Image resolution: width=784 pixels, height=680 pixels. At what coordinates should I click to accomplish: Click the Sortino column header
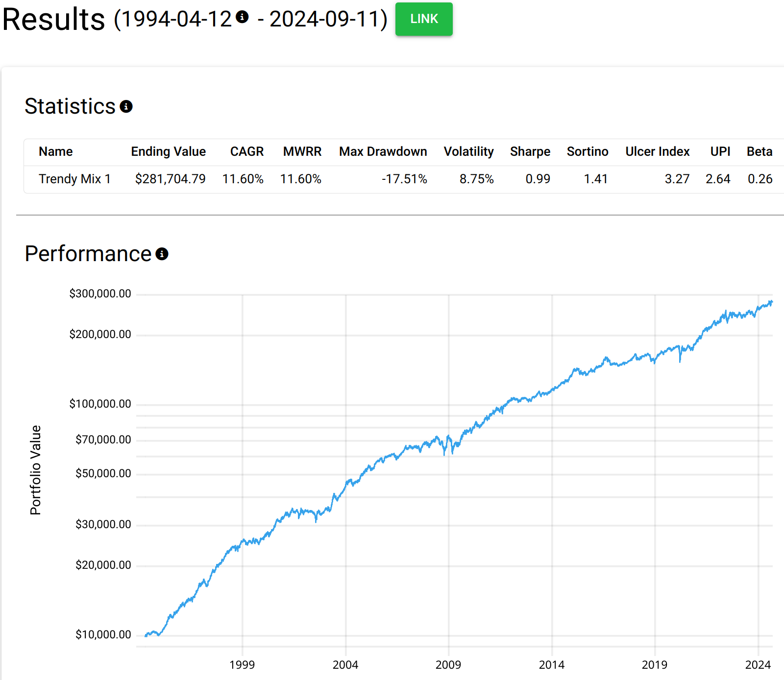pos(588,152)
